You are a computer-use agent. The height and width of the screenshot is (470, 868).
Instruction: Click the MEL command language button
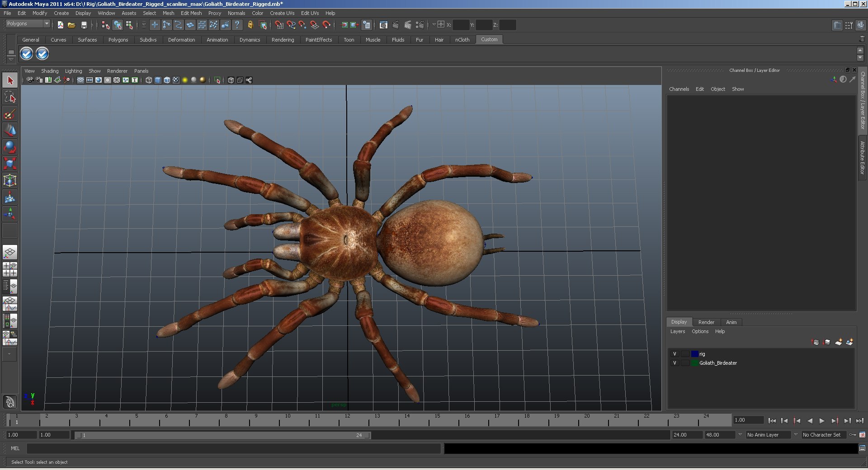pos(15,448)
